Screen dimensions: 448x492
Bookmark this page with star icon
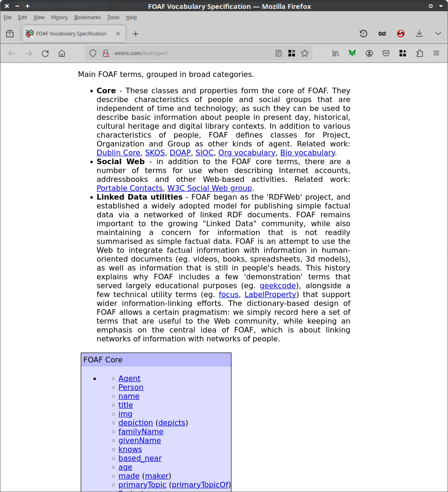click(x=305, y=54)
